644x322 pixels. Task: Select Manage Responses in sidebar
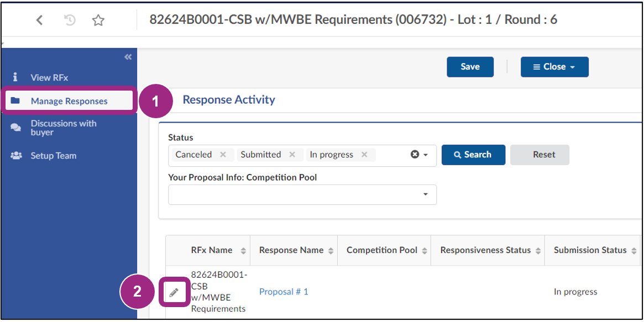pyautogui.click(x=69, y=101)
